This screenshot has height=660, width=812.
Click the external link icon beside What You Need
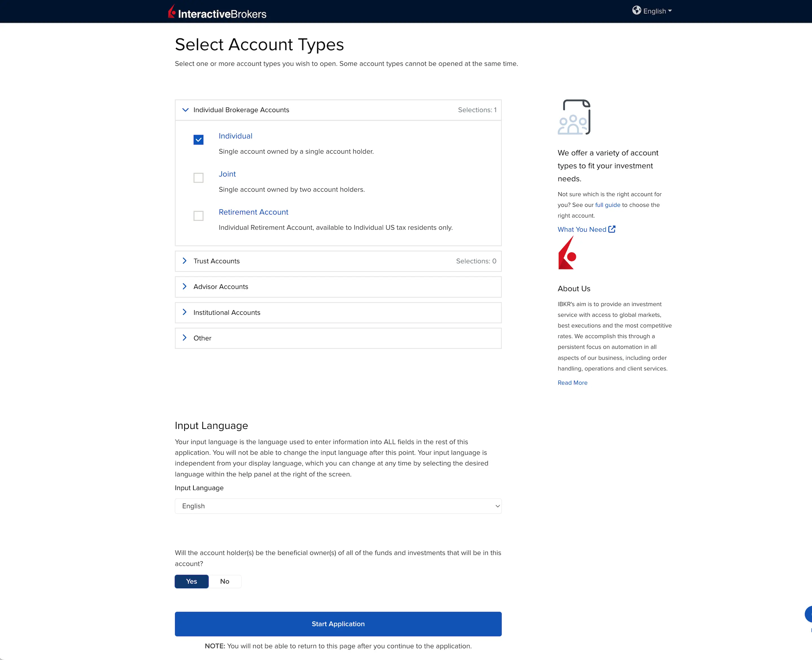(x=612, y=229)
